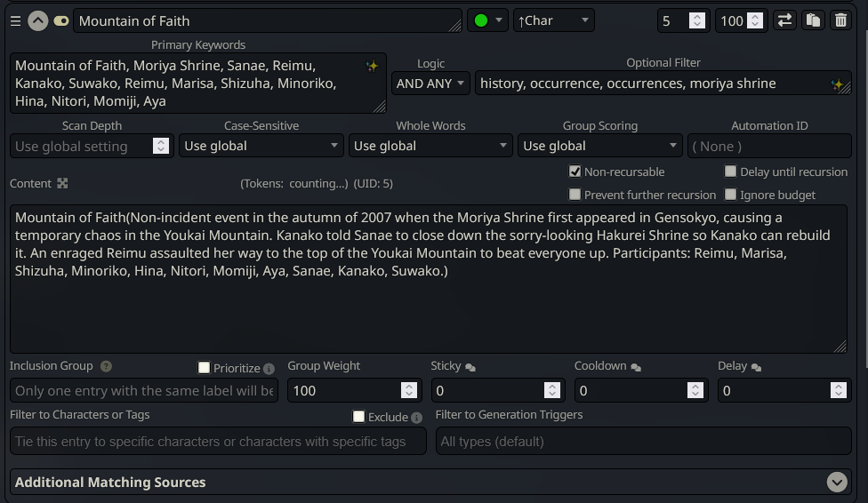Expand the Content editor fullscreen icon
Viewport: 868px width, 503px height.
tap(62, 183)
